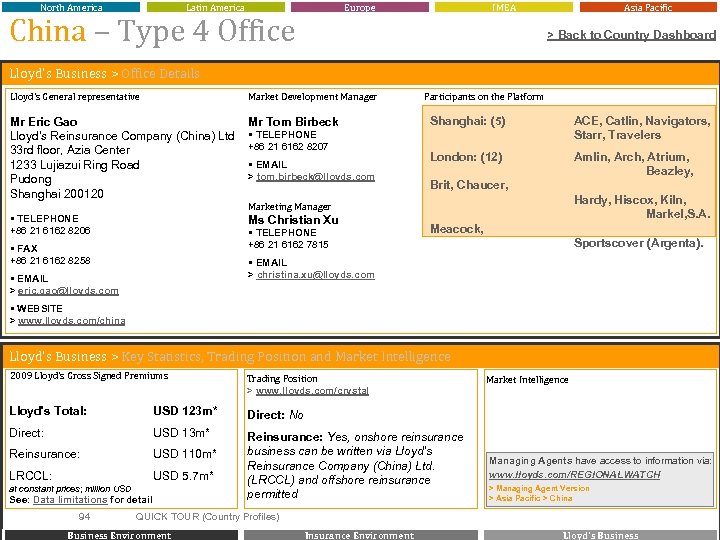Viewport: 720px width, 540px height.
Task: Open Insurance Environment bottom tab
Action: [360, 535]
